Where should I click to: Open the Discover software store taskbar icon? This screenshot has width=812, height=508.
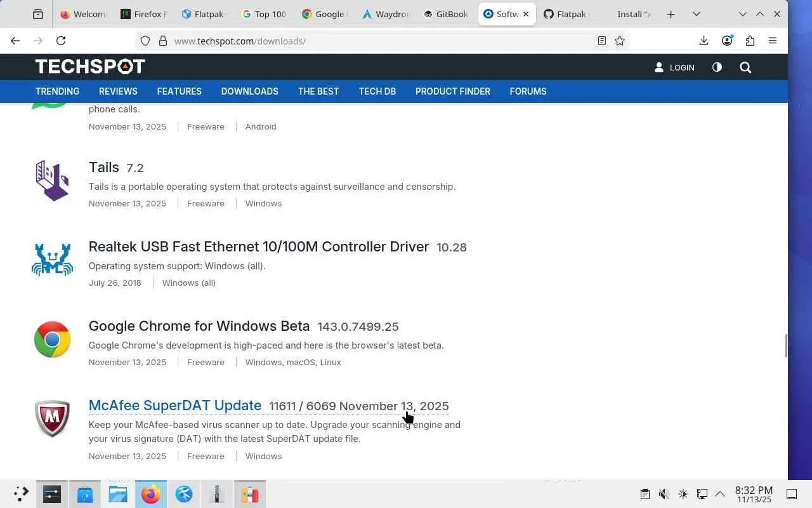pyautogui.click(x=85, y=494)
